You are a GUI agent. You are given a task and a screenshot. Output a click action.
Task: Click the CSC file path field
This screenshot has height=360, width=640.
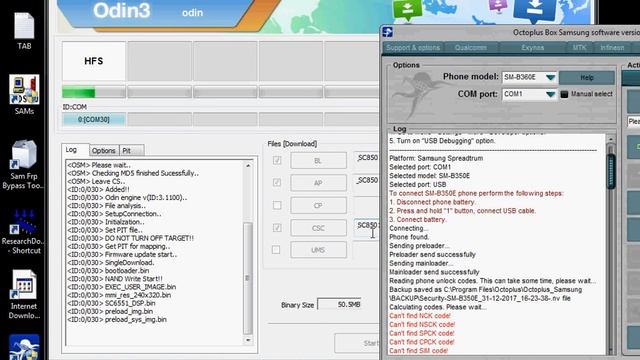[x=367, y=228]
